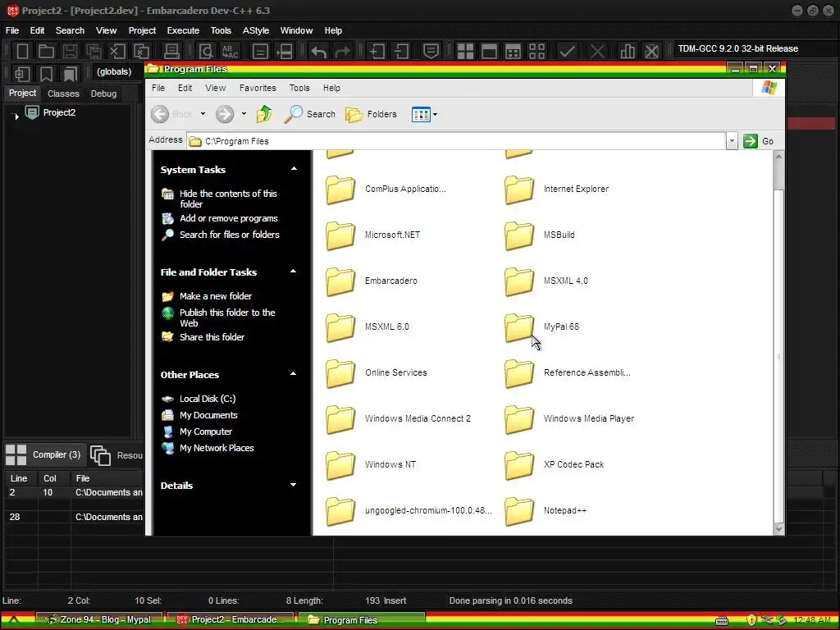Click the taskbar clock showing 12:48 AM

[x=812, y=620]
